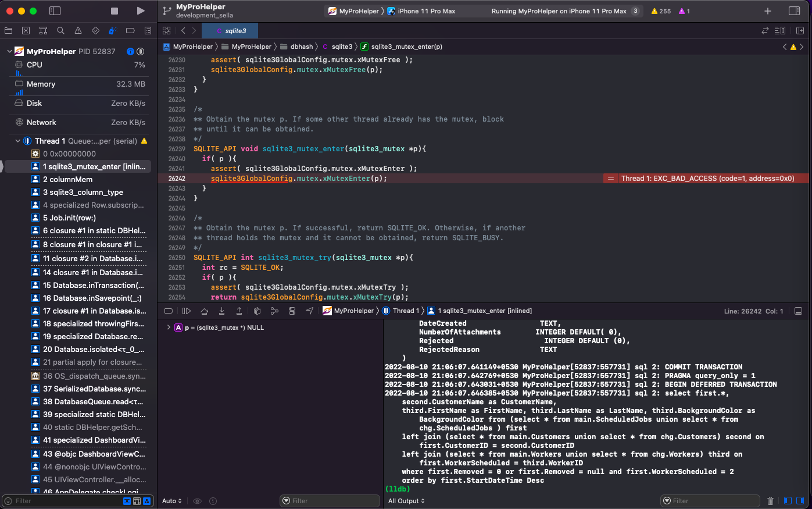This screenshot has width=812, height=509.
Task: Open Environment Overrides
Action: click(x=292, y=311)
